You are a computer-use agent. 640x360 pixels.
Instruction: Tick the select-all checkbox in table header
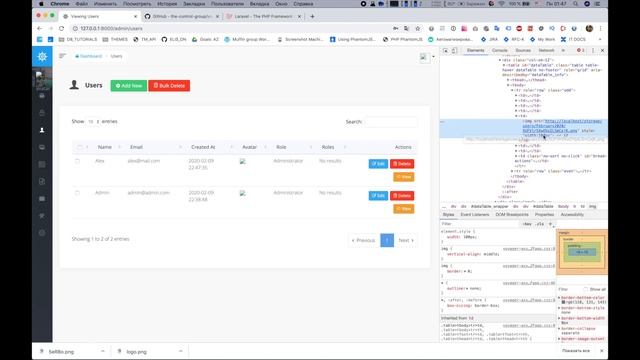pyautogui.click(x=80, y=147)
